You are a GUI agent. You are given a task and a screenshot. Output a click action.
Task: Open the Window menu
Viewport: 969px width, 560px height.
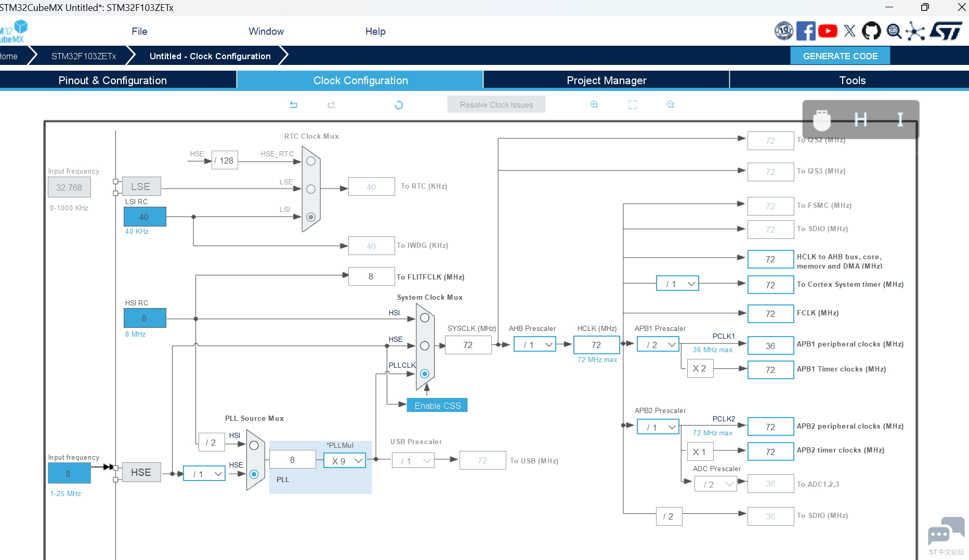click(x=266, y=32)
